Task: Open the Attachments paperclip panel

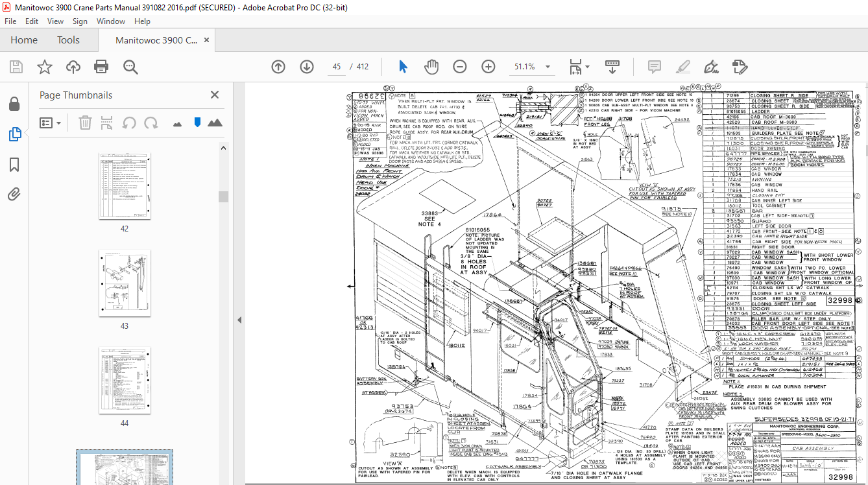Action: (x=14, y=194)
